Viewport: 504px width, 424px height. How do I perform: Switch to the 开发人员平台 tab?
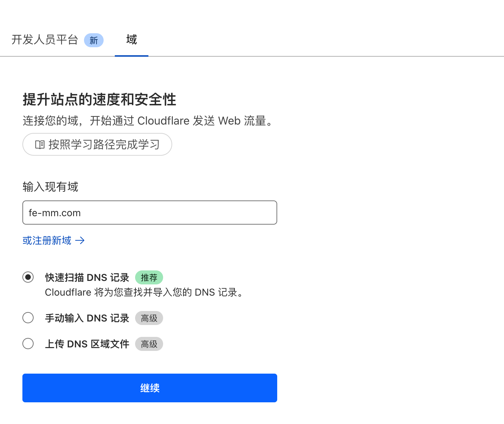click(x=45, y=40)
